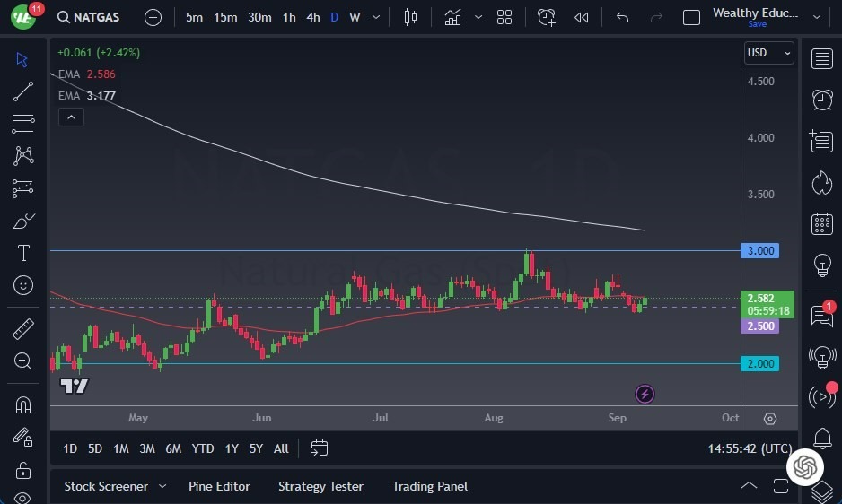Click the 3.000 price level label
This screenshot has width=842, height=504.
tap(761, 251)
